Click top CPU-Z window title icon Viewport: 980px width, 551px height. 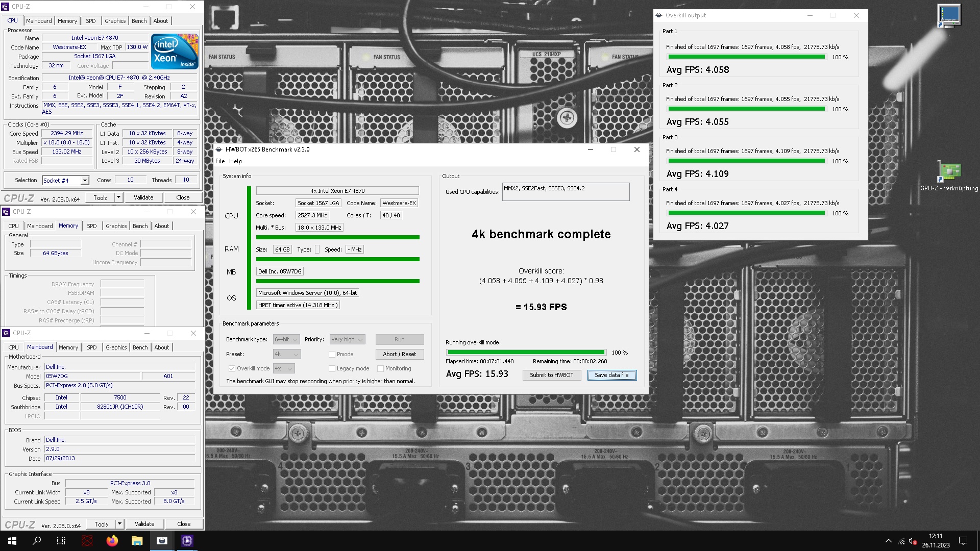click(x=6, y=7)
